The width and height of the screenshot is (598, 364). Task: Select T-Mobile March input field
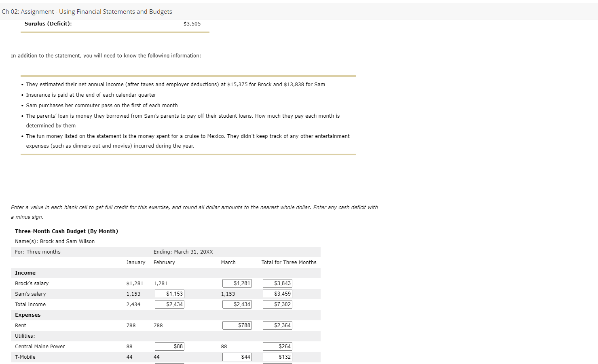[x=237, y=357]
